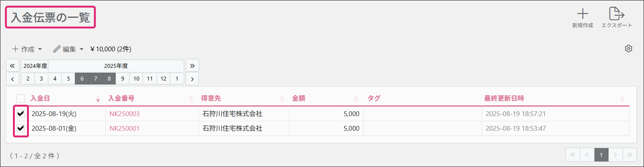Sort by 最終更新日時 column header
The height and width of the screenshot is (167, 644).
click(x=504, y=98)
